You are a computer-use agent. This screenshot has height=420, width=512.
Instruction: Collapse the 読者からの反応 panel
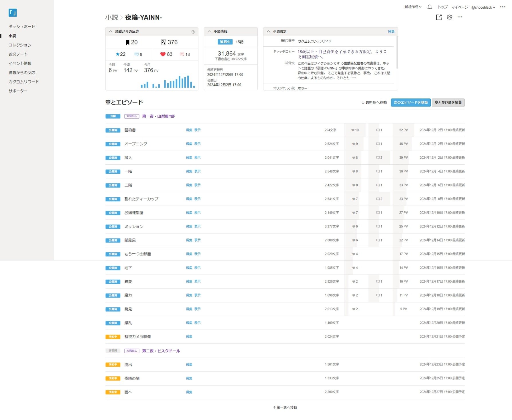pyautogui.click(x=111, y=31)
